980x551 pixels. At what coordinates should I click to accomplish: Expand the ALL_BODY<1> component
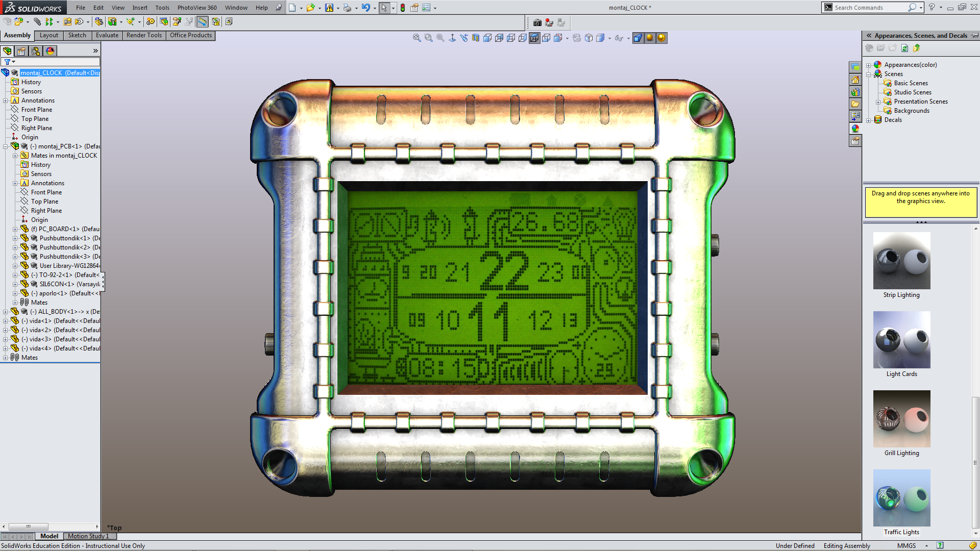[6, 312]
